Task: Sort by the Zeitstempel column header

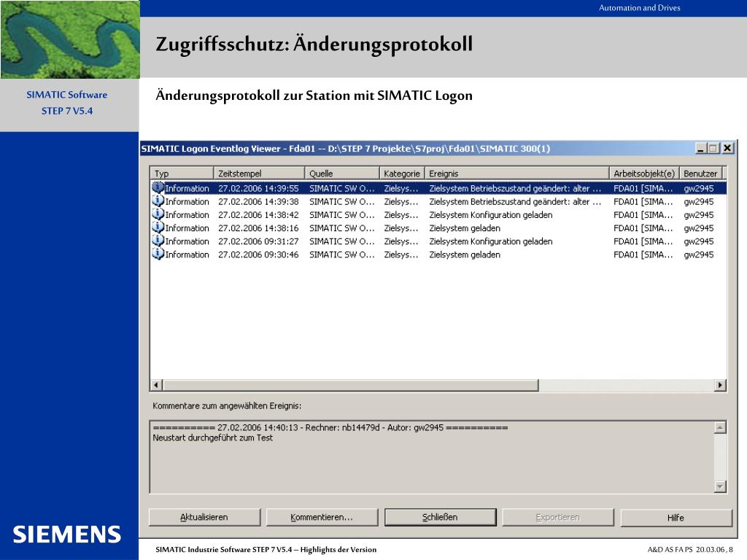Action: coord(259,174)
